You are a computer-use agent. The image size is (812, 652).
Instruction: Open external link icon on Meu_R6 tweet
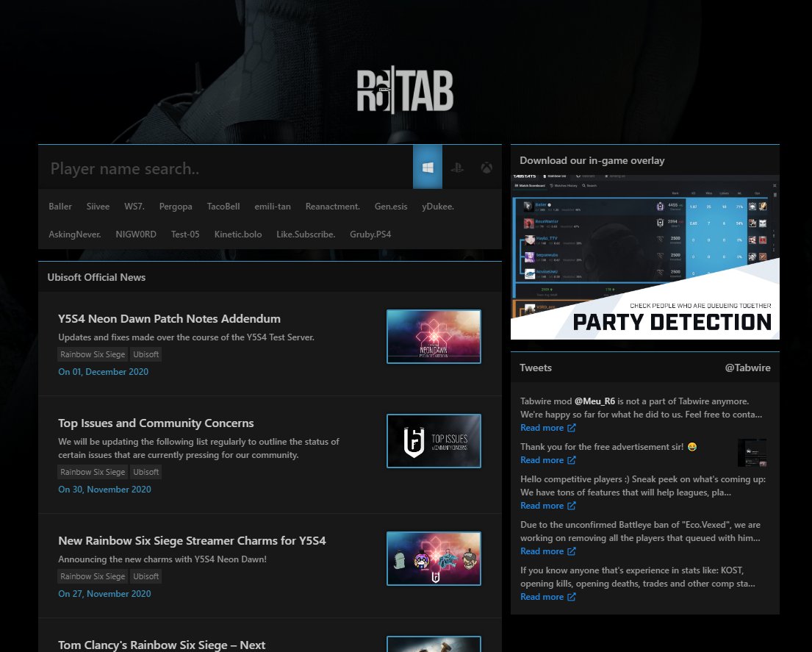(571, 428)
